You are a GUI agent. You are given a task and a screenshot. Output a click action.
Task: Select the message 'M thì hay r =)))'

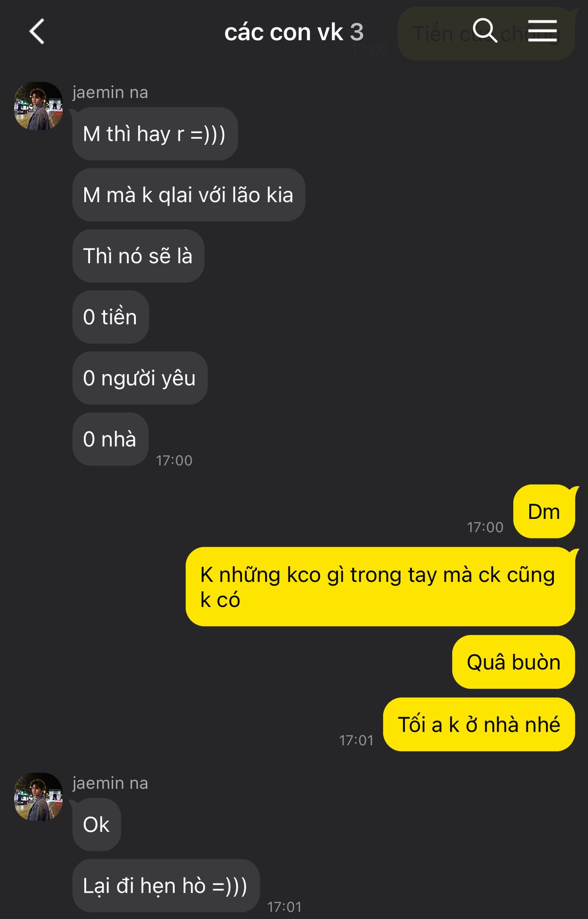tap(155, 134)
